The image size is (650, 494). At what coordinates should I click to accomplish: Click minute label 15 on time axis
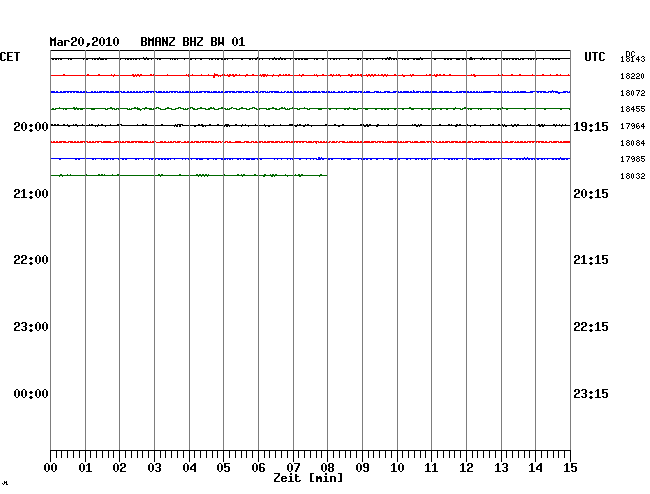[x=570, y=468]
